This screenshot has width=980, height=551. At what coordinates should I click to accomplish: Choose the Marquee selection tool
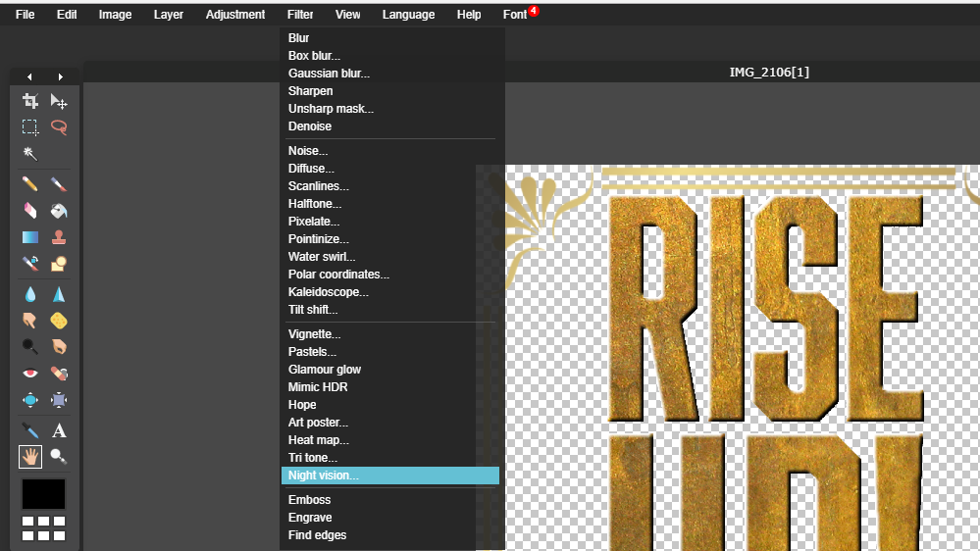[x=30, y=127]
